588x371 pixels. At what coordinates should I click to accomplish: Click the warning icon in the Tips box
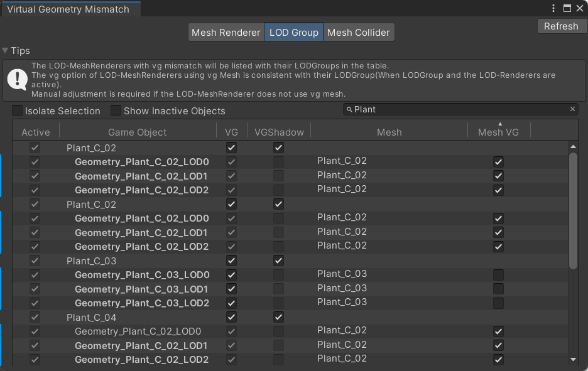[x=17, y=79]
